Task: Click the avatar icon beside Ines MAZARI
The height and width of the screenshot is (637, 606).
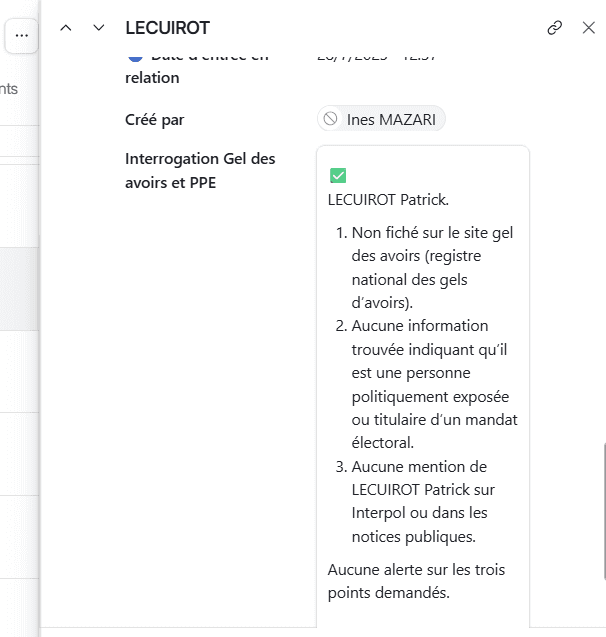Action: 330,120
